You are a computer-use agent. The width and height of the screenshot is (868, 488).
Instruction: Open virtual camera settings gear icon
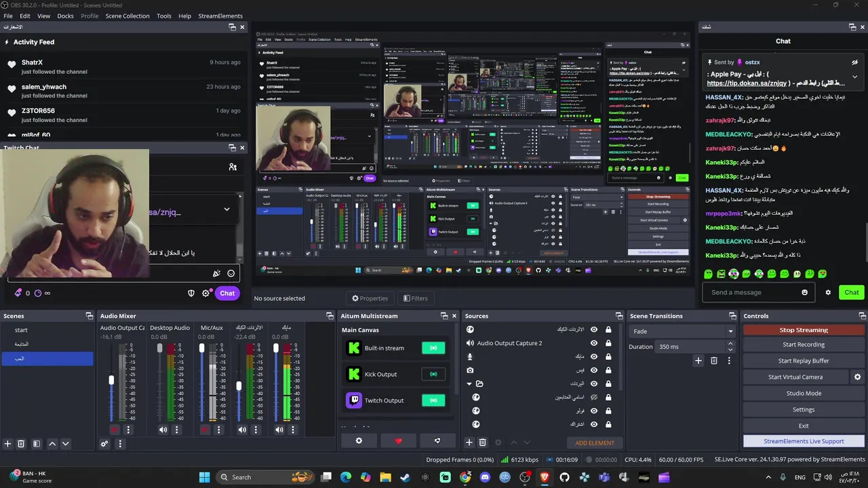[x=857, y=377]
